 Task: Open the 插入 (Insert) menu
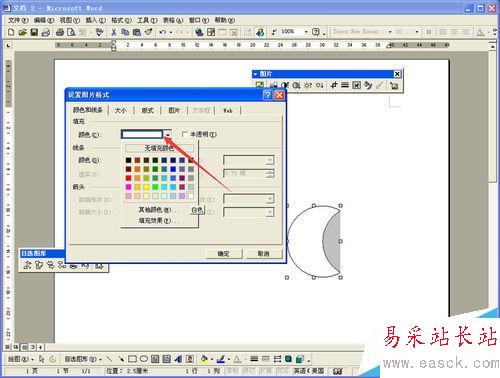click(96, 20)
